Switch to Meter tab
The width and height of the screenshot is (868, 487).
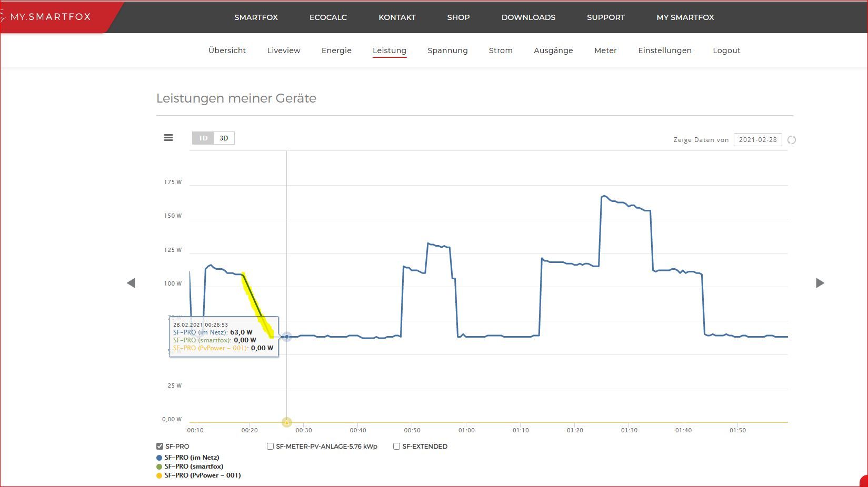[x=605, y=50]
